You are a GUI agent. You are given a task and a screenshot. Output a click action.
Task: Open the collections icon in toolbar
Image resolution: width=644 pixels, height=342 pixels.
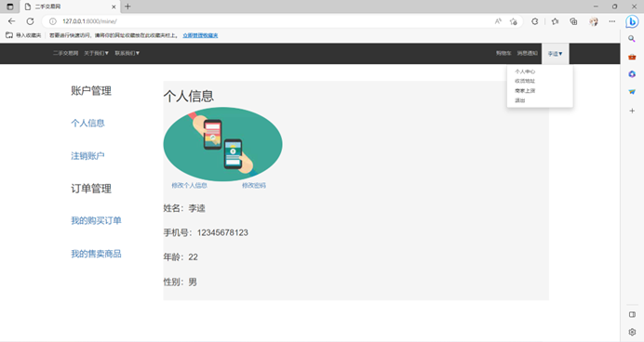(x=574, y=21)
